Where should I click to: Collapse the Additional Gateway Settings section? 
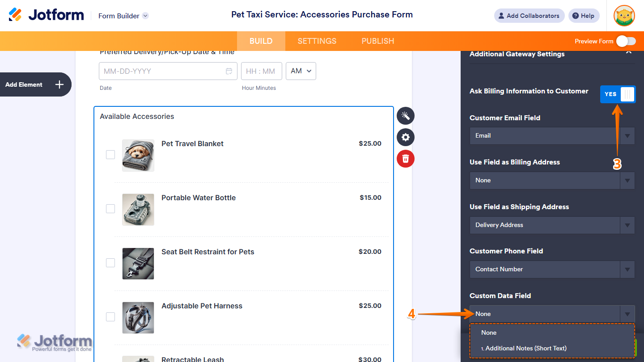[629, 52]
